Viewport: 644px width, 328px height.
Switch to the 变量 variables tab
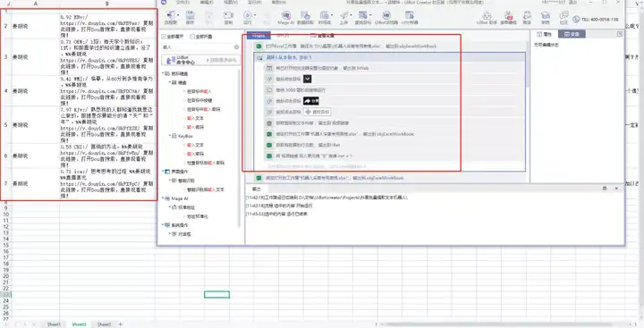pyautogui.click(x=572, y=34)
